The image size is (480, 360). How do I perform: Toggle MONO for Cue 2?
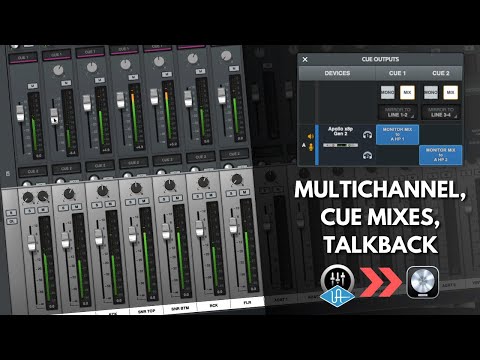pos(431,92)
